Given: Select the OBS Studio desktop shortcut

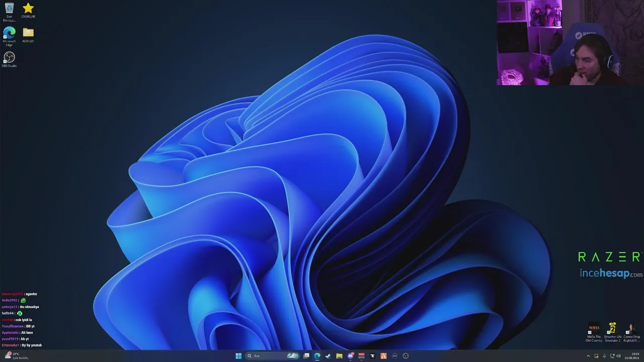Looking at the screenshot, I should click(x=9, y=59).
